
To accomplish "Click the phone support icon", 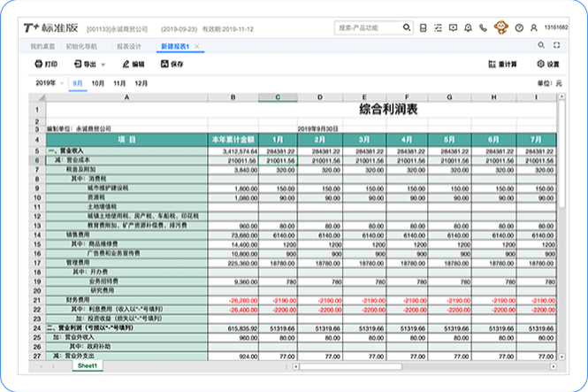I will click(x=483, y=27).
